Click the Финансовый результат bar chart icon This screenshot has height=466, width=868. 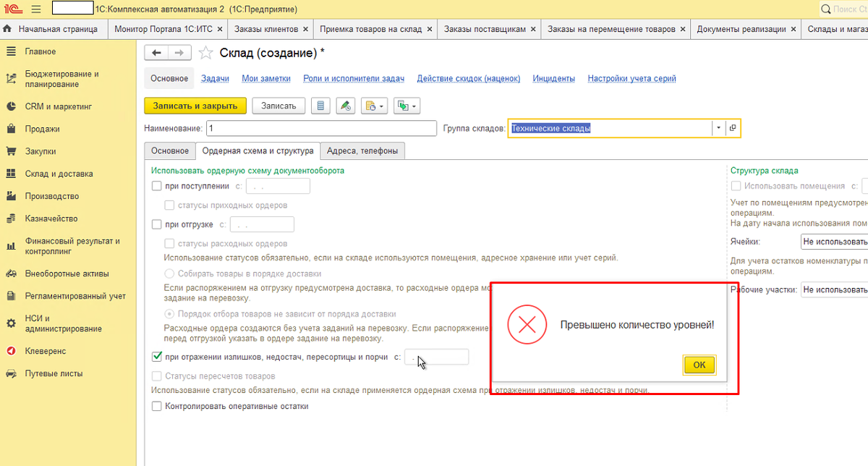[x=11, y=246]
